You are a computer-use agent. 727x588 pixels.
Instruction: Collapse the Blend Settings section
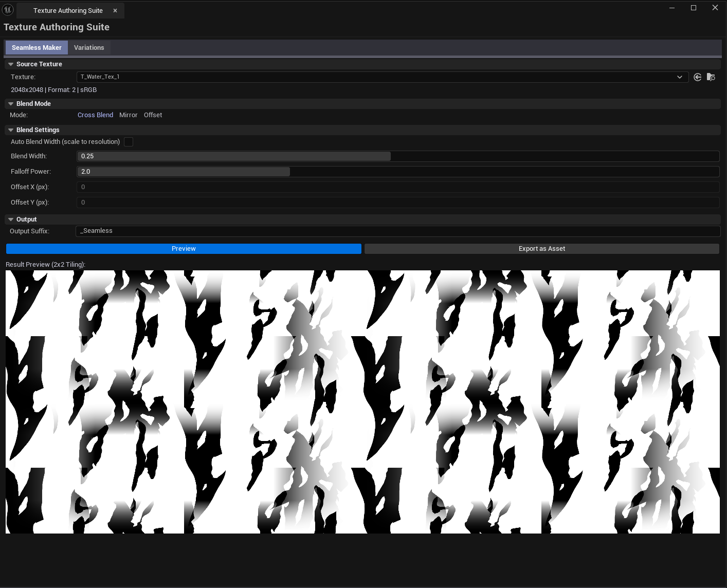tap(11, 130)
